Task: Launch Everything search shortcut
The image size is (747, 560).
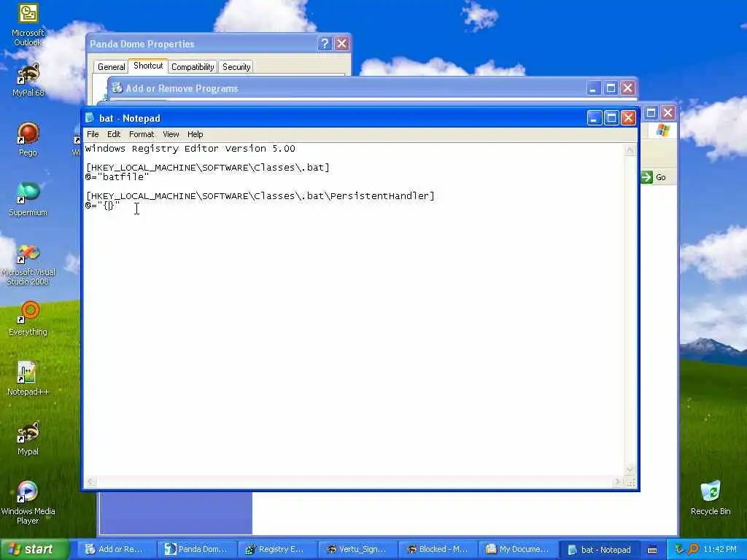Action: [x=28, y=319]
